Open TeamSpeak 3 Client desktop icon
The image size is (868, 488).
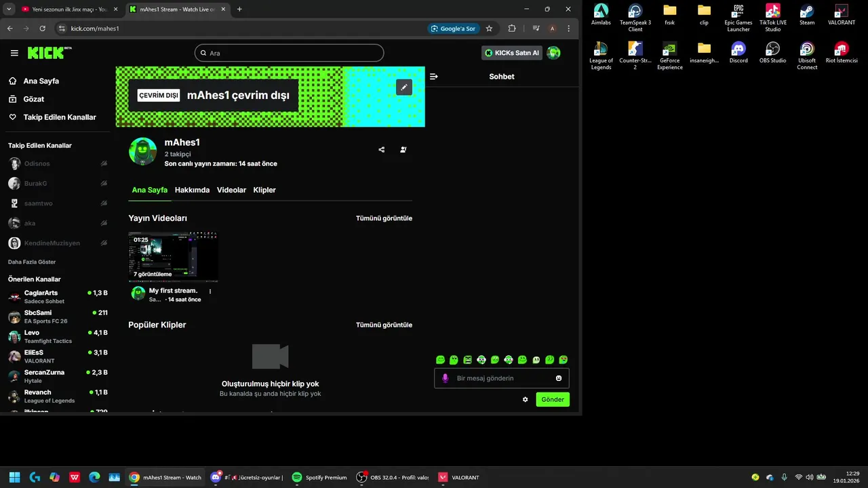tap(635, 18)
